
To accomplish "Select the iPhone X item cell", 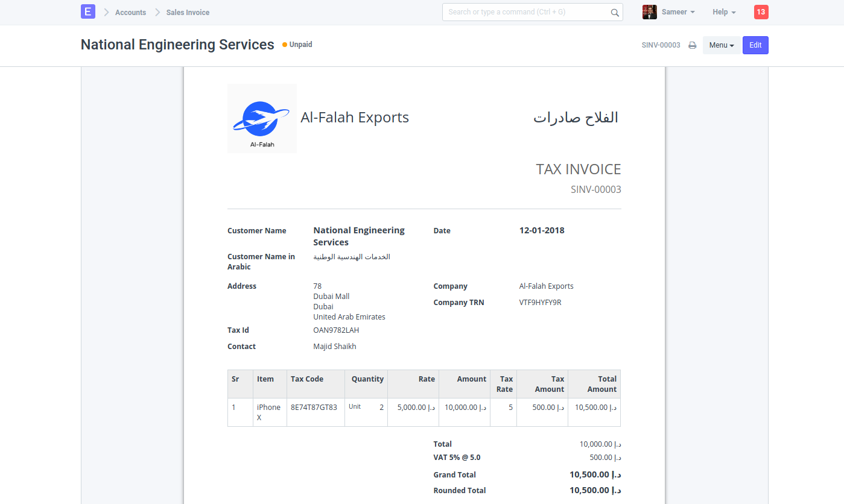I will point(269,412).
